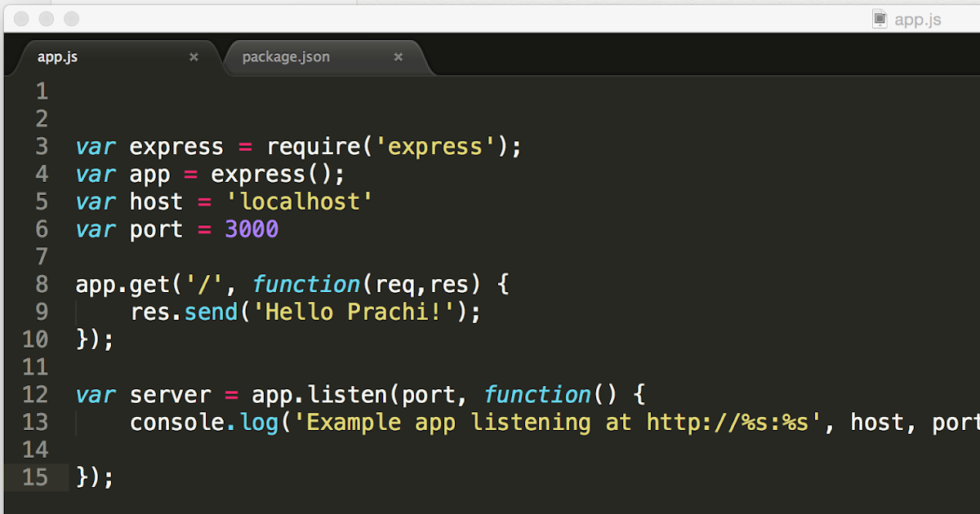Select the app.js tab
This screenshot has height=514, width=980.
click(57, 58)
